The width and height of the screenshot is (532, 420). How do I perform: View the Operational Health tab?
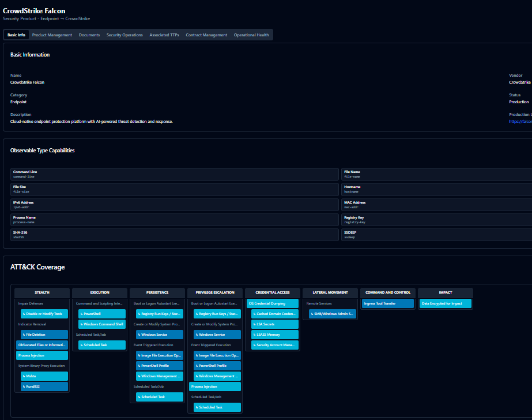(x=251, y=35)
